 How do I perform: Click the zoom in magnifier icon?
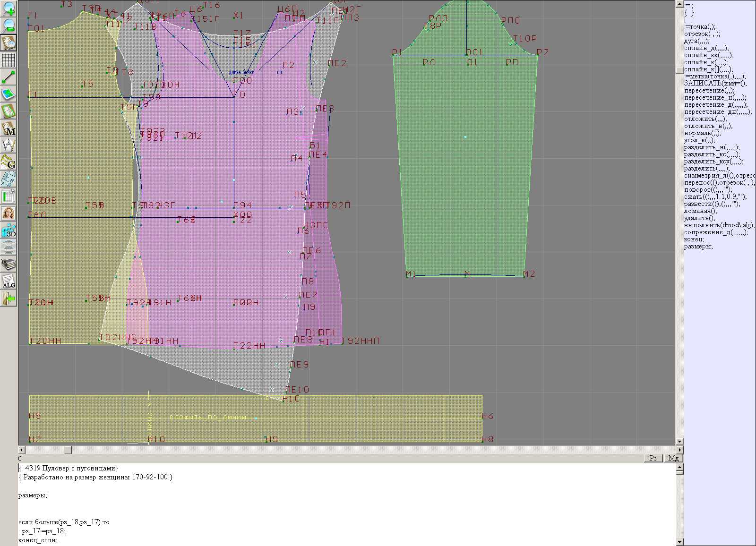[9, 9]
